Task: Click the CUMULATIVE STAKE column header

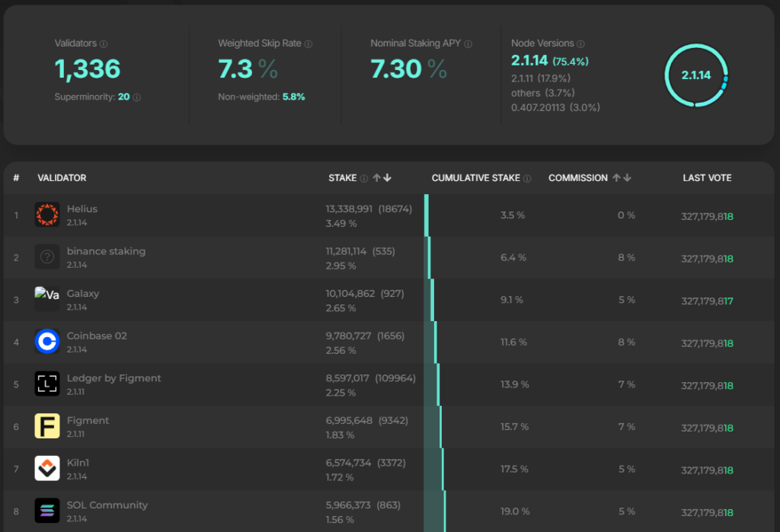Action: point(475,178)
